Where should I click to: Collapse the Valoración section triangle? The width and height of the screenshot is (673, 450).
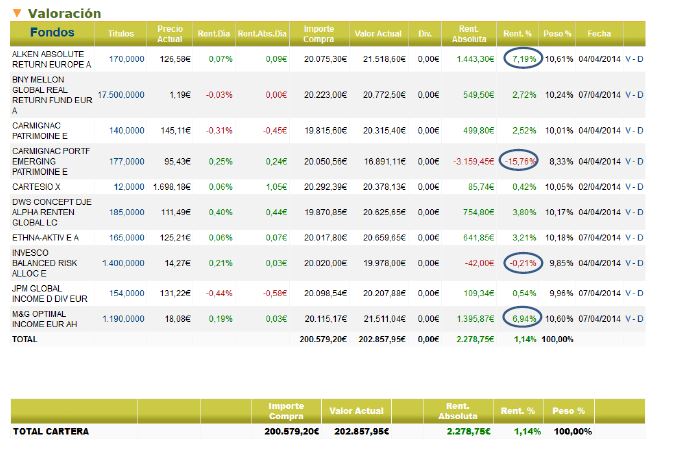click(17, 13)
